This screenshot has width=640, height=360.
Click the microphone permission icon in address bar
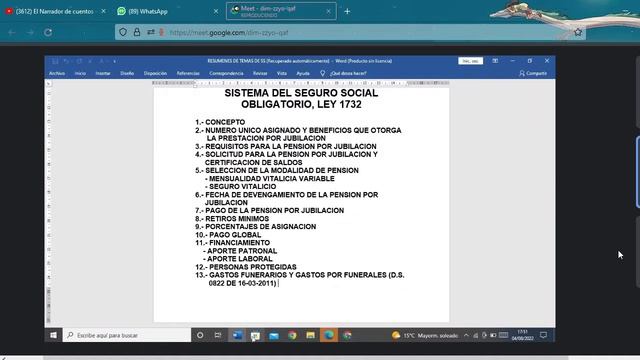(x=162, y=32)
